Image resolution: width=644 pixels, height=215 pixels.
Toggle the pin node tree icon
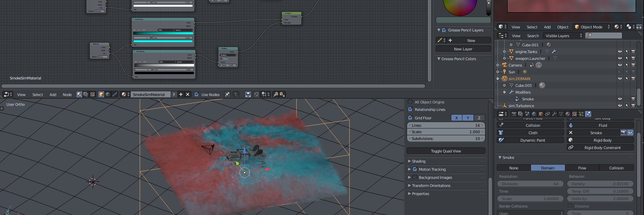coord(227,95)
